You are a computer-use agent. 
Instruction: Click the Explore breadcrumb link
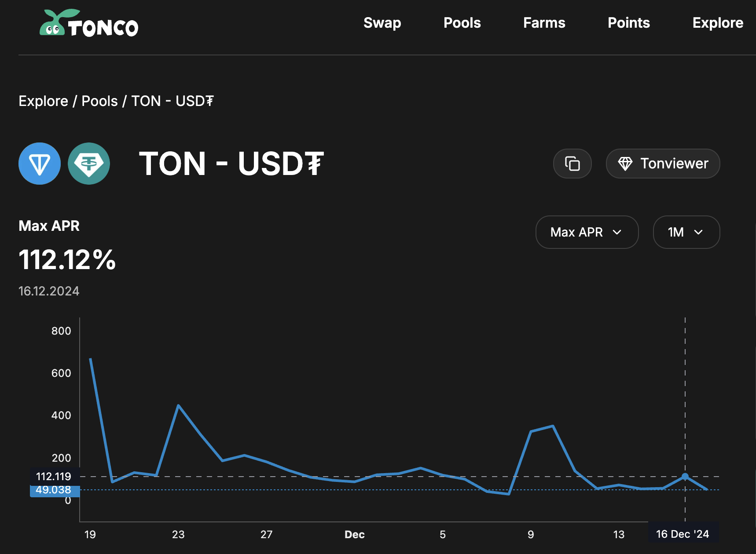click(x=43, y=101)
